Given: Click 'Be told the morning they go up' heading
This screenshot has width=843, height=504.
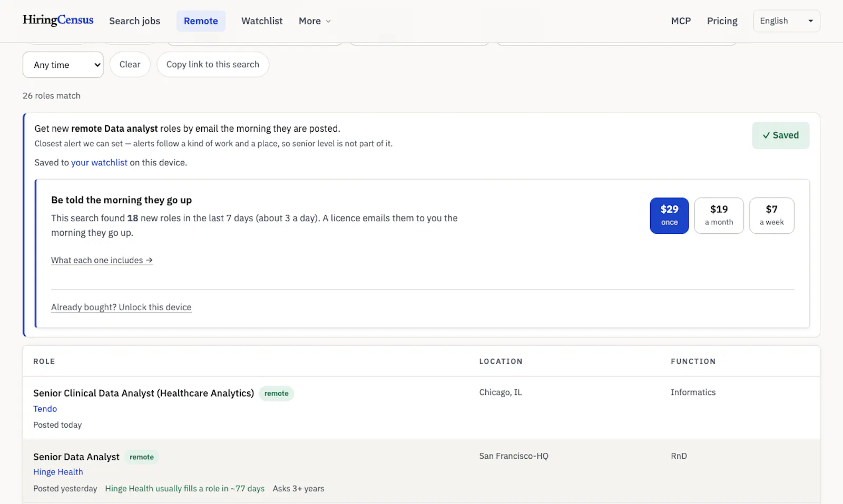Looking at the screenshot, I should click(121, 200).
